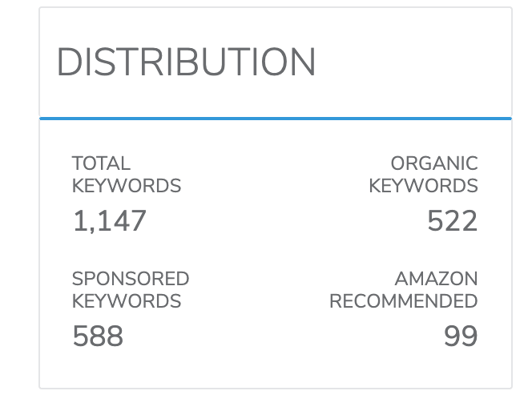Select the total keywords value 1,147
Viewport: 532px width, 407px height.
click(109, 220)
